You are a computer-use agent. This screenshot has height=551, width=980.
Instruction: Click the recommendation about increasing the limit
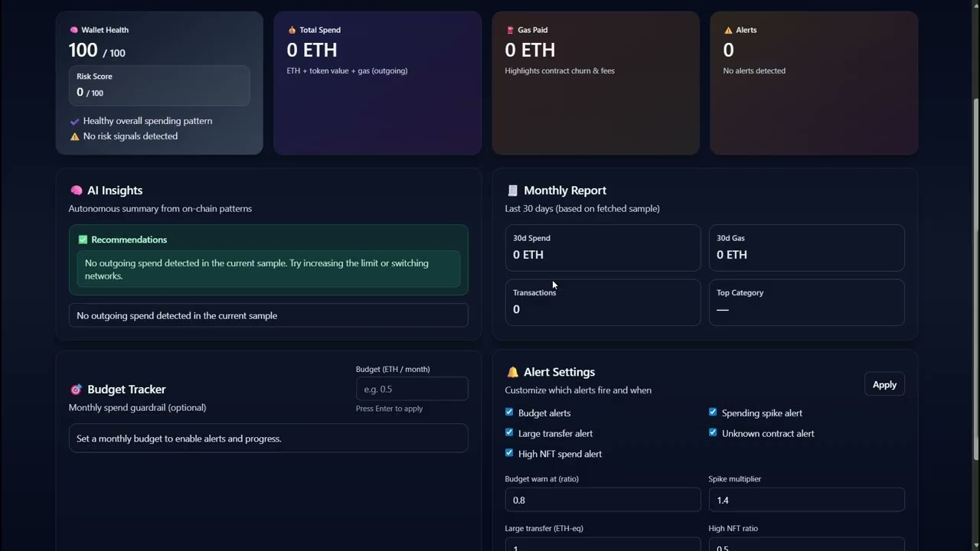click(268, 269)
